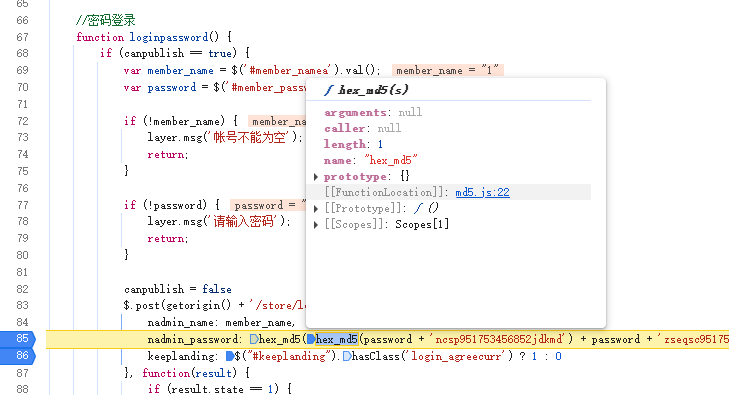Image resolution: width=729 pixels, height=395 pixels.
Task: Click the length: 1 property row
Action: (x=353, y=145)
